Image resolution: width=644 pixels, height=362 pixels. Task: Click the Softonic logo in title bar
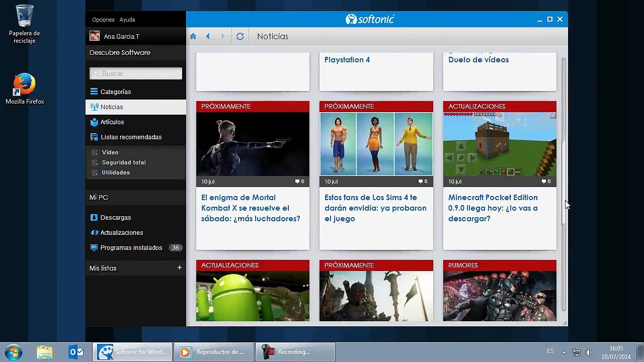coord(370,19)
